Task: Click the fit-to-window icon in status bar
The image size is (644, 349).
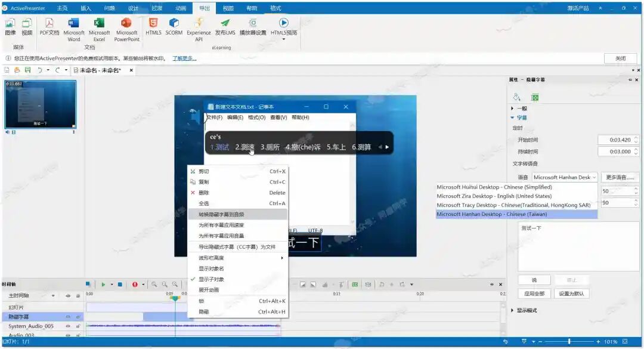Action: [x=625, y=342]
